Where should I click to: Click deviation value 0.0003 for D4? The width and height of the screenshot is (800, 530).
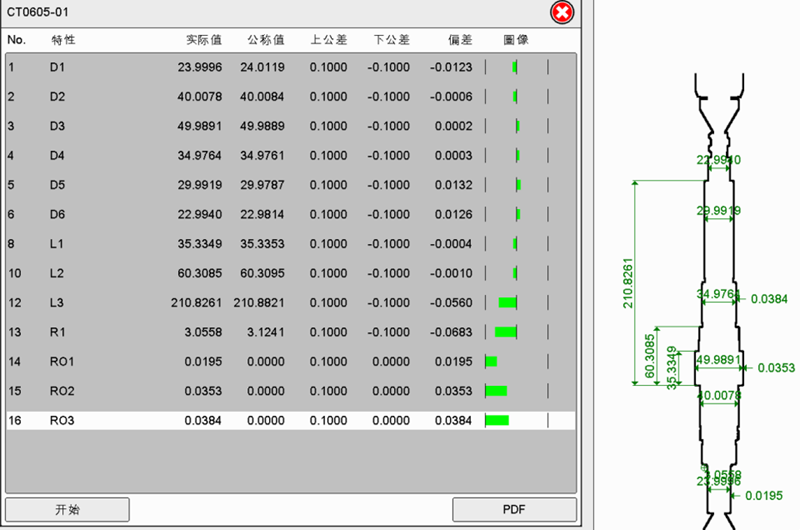[x=454, y=156]
